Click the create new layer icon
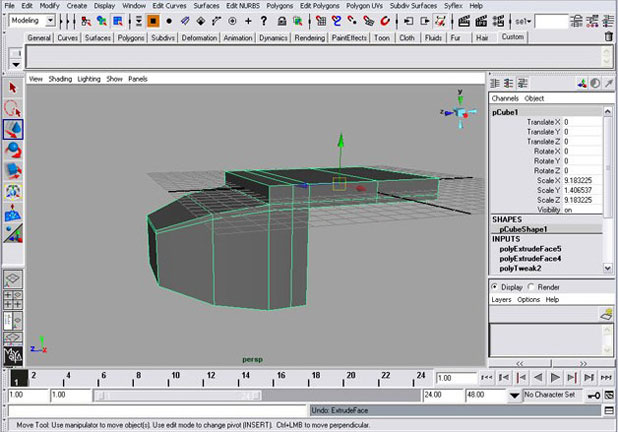This screenshot has width=618, height=432. (x=605, y=314)
